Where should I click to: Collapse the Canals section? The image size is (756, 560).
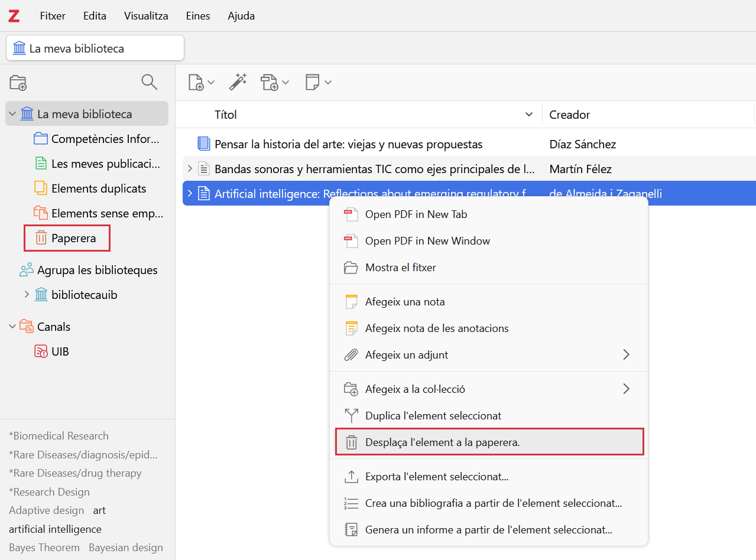pyautogui.click(x=12, y=326)
